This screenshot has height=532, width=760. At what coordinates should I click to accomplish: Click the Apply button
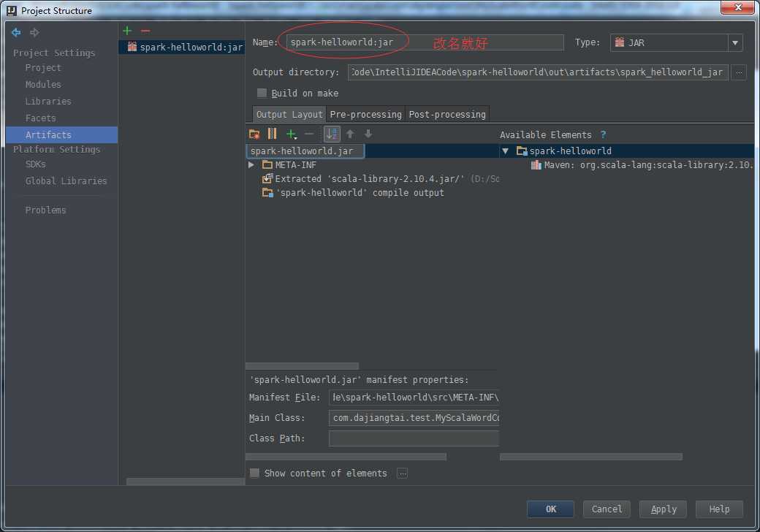[x=663, y=509]
